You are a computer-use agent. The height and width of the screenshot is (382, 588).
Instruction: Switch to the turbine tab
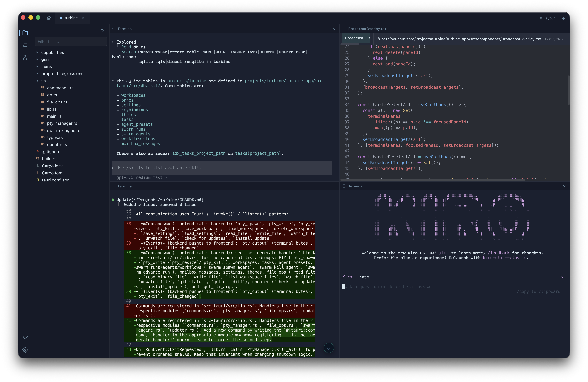[71, 18]
